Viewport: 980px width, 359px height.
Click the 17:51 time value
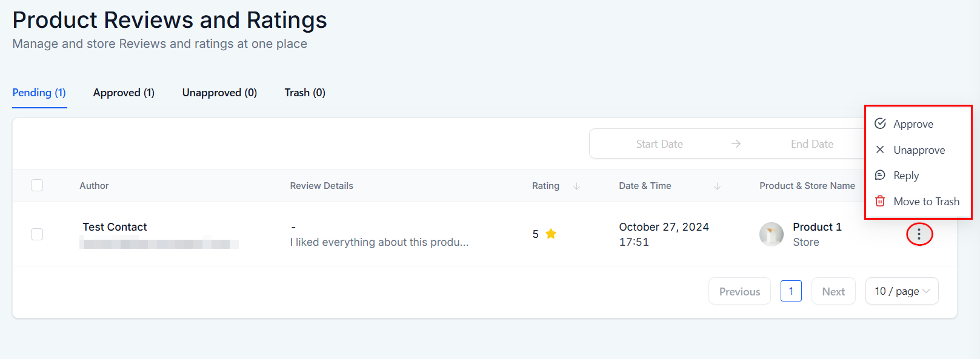pos(634,242)
